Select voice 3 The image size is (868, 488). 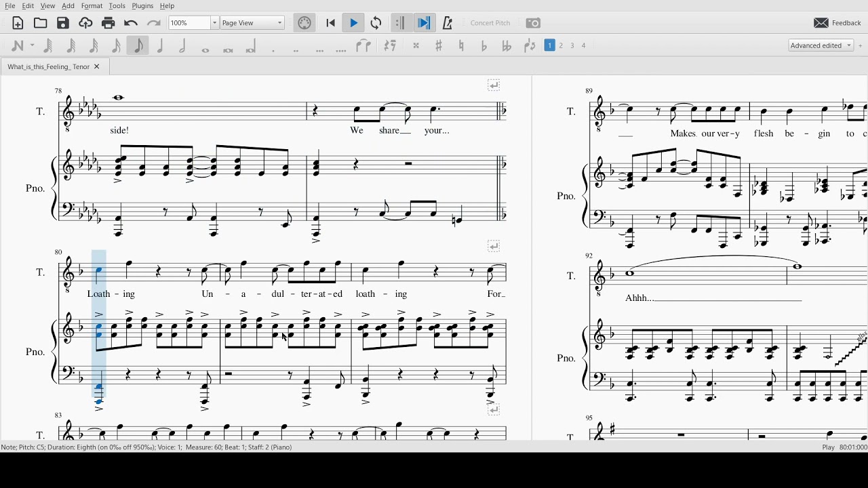coord(573,45)
